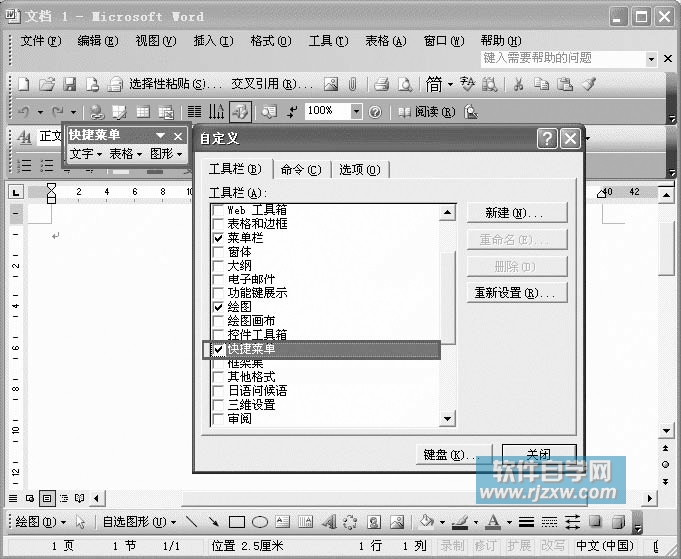
Task: Open a file with the Open folder icon
Action: tap(47, 84)
